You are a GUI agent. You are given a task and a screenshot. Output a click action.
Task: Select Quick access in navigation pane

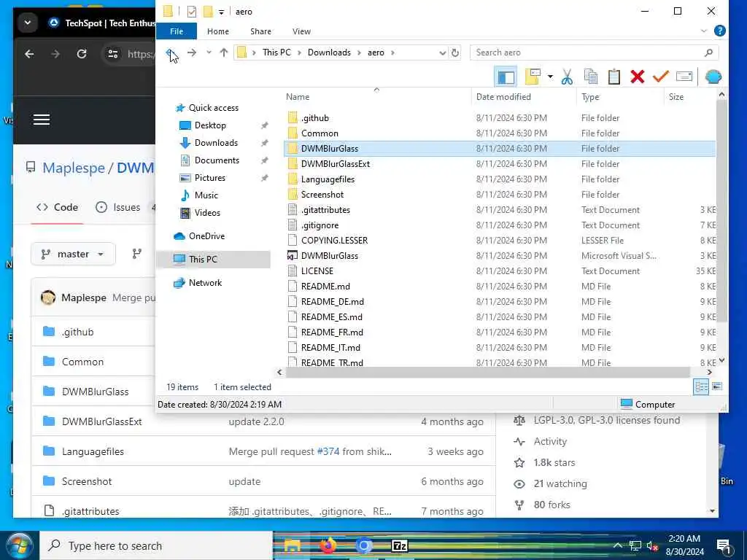click(x=214, y=108)
